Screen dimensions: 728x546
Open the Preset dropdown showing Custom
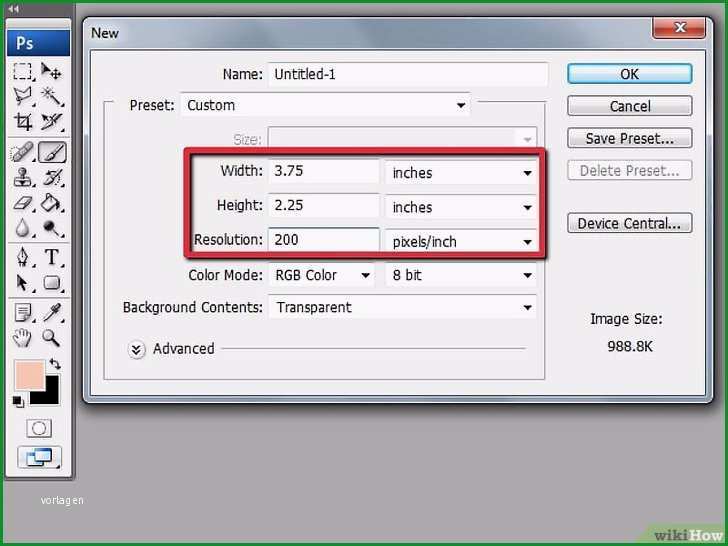(325, 105)
